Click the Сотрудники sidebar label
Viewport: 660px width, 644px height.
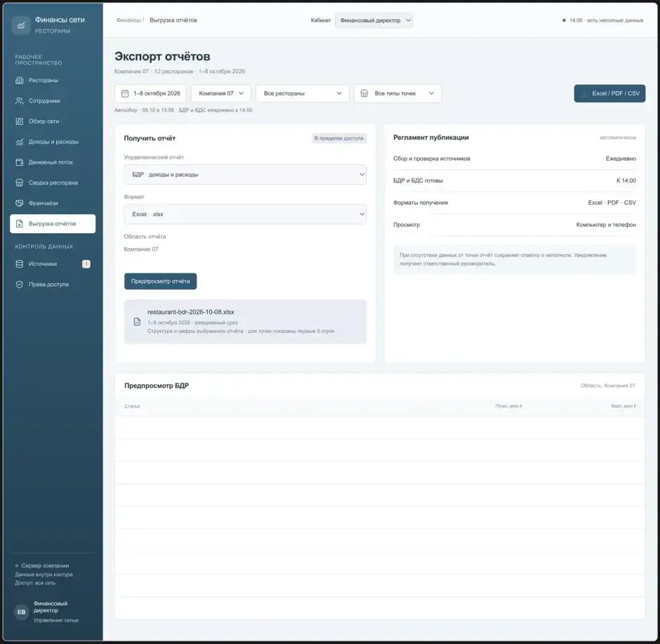pyautogui.click(x=44, y=101)
